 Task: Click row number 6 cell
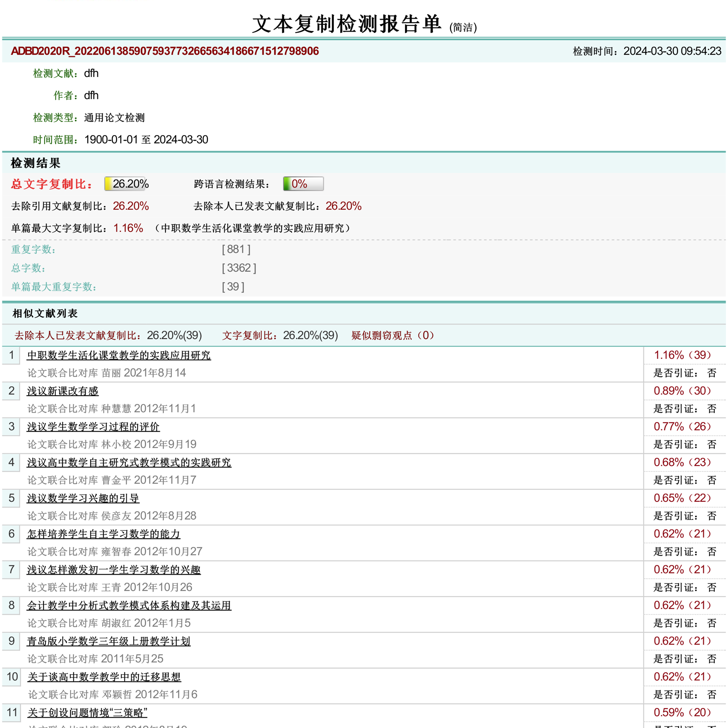tap(11, 534)
